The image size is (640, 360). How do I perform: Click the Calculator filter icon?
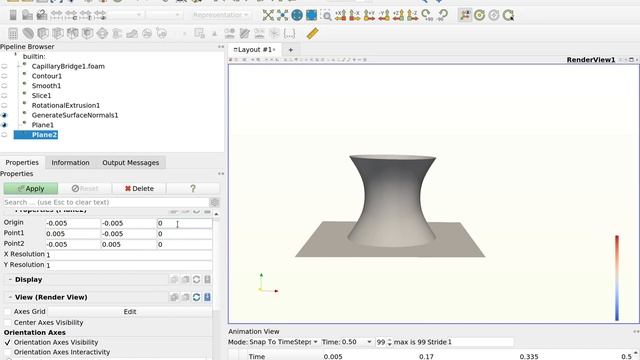tap(13, 33)
